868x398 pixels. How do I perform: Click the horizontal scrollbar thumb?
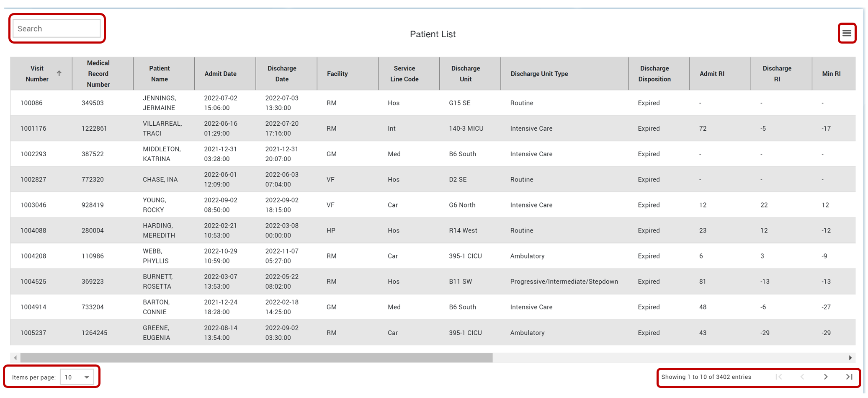[x=256, y=358]
